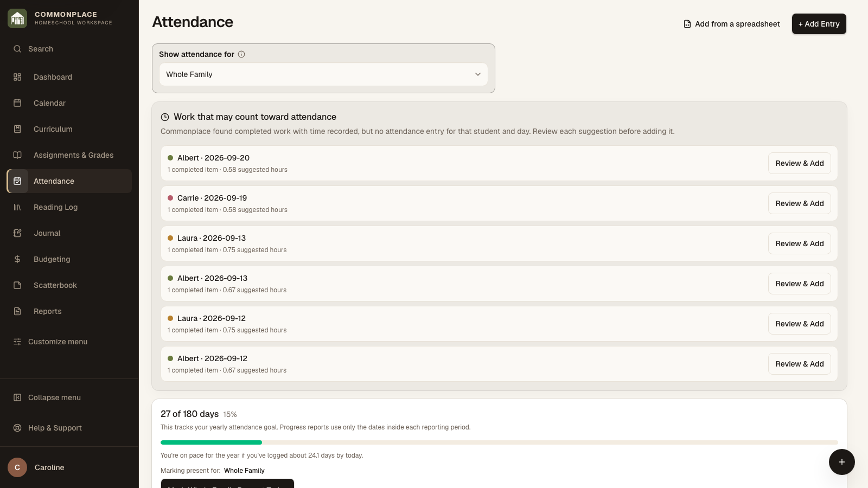Click the Commonplace home logo icon
The height and width of the screenshot is (488, 868).
(x=17, y=18)
